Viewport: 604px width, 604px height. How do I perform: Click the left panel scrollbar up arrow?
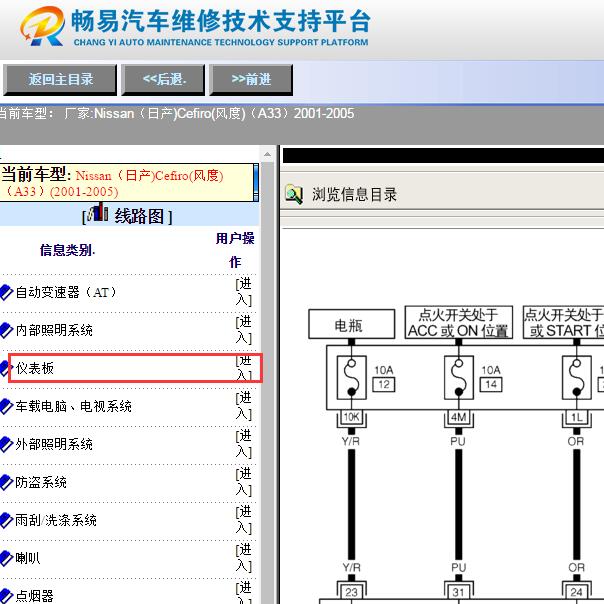click(x=267, y=155)
